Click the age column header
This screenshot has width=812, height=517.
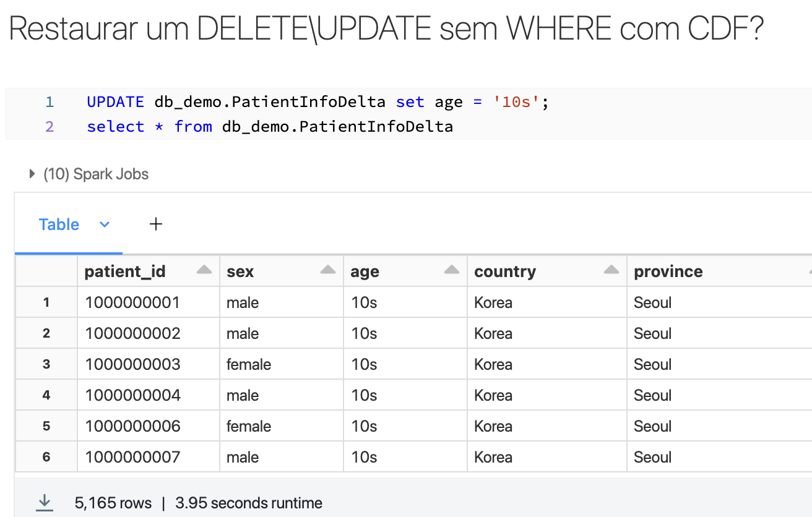click(x=405, y=271)
